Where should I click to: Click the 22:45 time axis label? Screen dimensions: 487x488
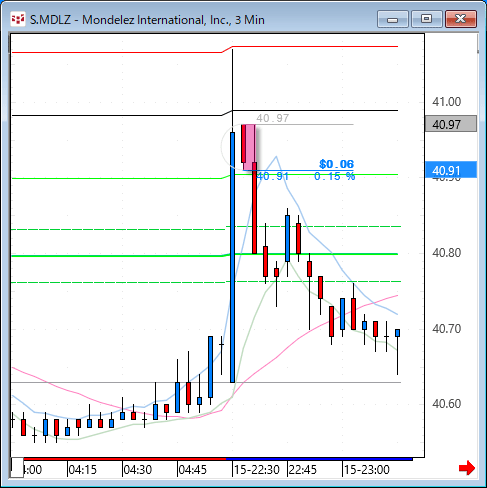click(303, 470)
